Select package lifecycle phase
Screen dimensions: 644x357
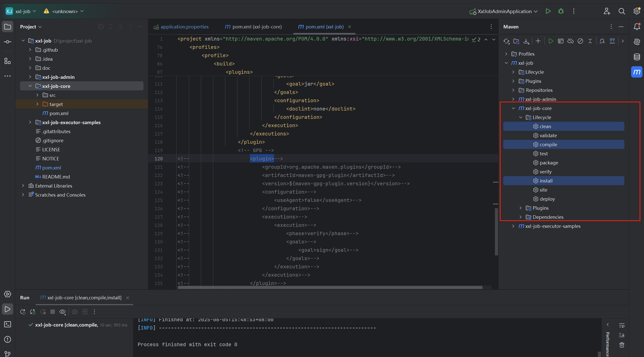[x=564, y=163]
